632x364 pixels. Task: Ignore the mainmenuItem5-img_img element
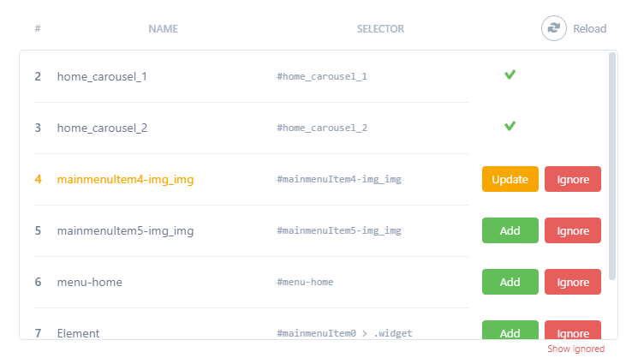point(573,230)
